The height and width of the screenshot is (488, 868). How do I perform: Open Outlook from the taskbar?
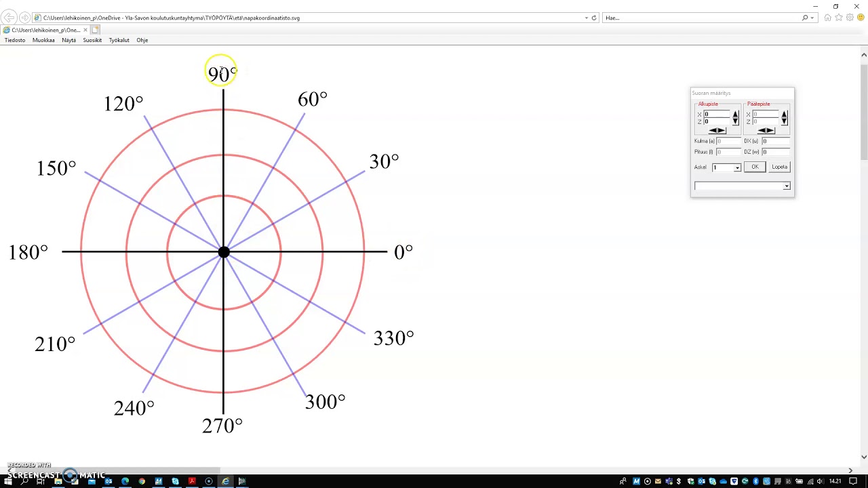[108, 481]
